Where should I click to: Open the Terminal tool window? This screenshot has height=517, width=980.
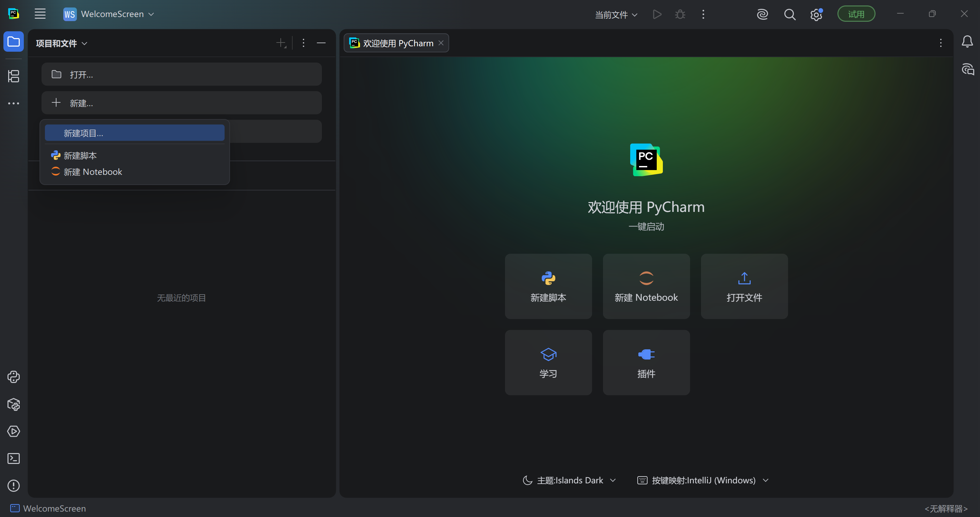pos(14,458)
